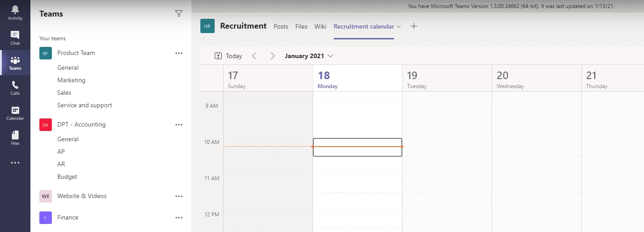Open more apps ellipsis in sidebar

point(15,163)
